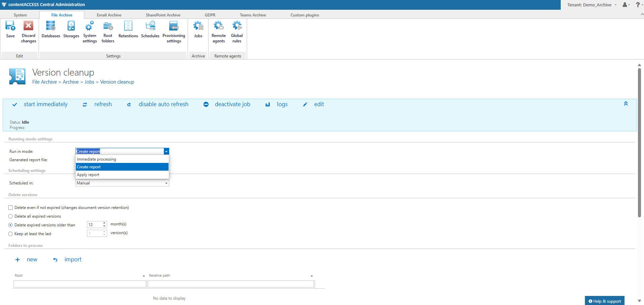Toggle Delete even if not expired checkbox
Viewport: 644px width, 305px height.
pos(10,208)
